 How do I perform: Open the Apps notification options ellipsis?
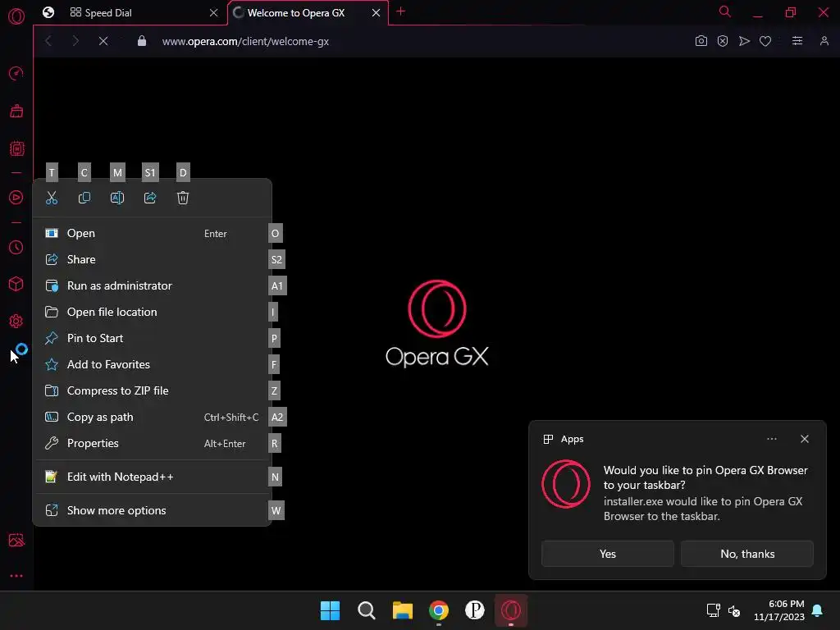pos(771,439)
